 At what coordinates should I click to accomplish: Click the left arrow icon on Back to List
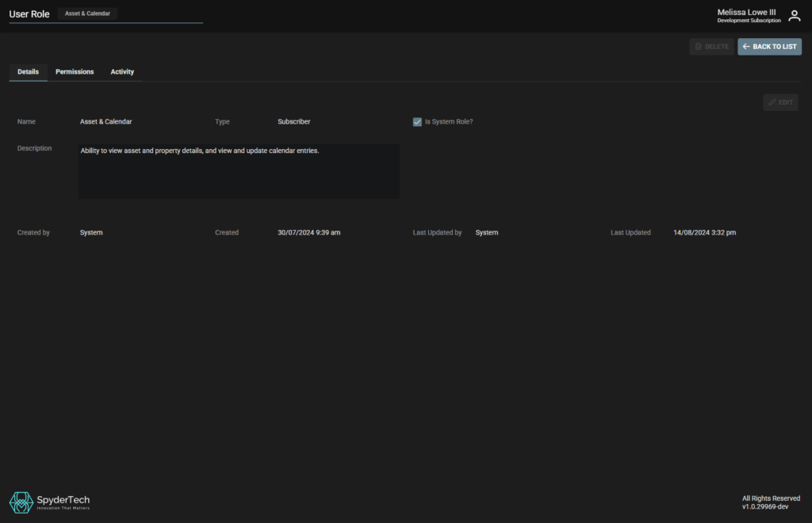pyautogui.click(x=746, y=47)
